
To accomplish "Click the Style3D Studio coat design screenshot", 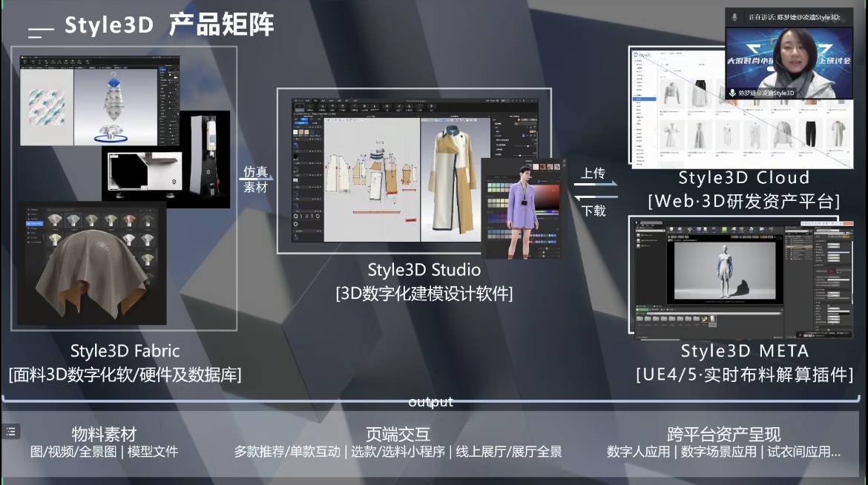I will [x=415, y=171].
